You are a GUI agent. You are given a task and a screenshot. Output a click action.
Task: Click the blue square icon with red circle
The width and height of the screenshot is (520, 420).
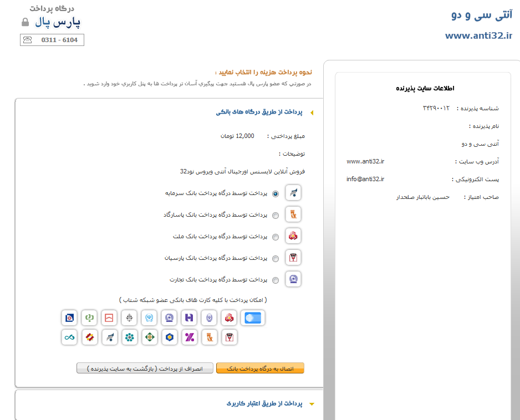(x=69, y=318)
